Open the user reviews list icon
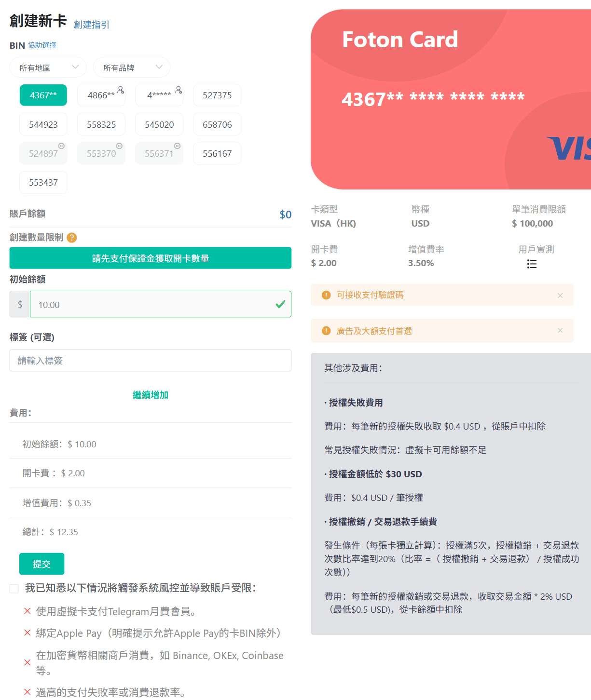591x700 pixels. pyautogui.click(x=532, y=264)
